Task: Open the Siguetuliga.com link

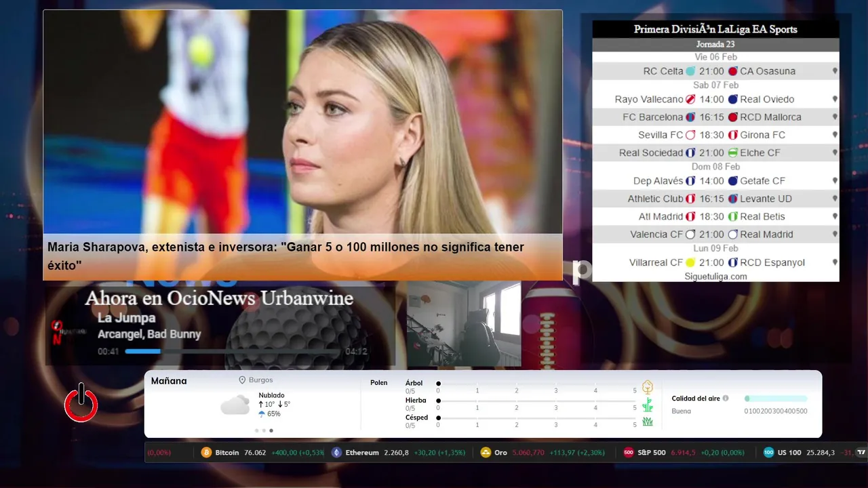Action: point(715,277)
